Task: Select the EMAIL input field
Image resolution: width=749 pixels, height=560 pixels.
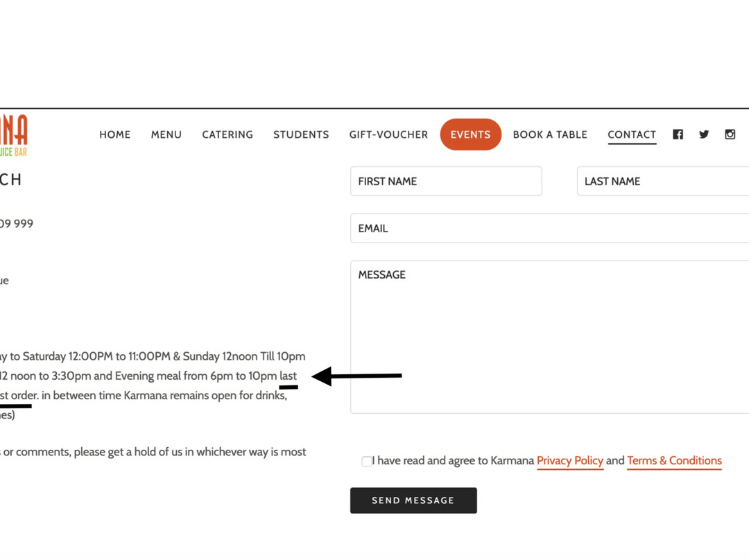Action: (549, 229)
